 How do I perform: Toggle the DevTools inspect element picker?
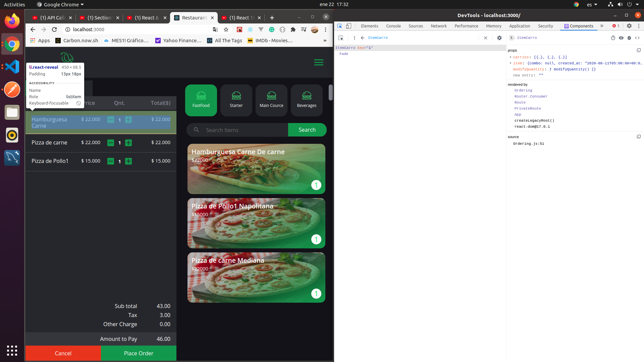tap(339, 26)
